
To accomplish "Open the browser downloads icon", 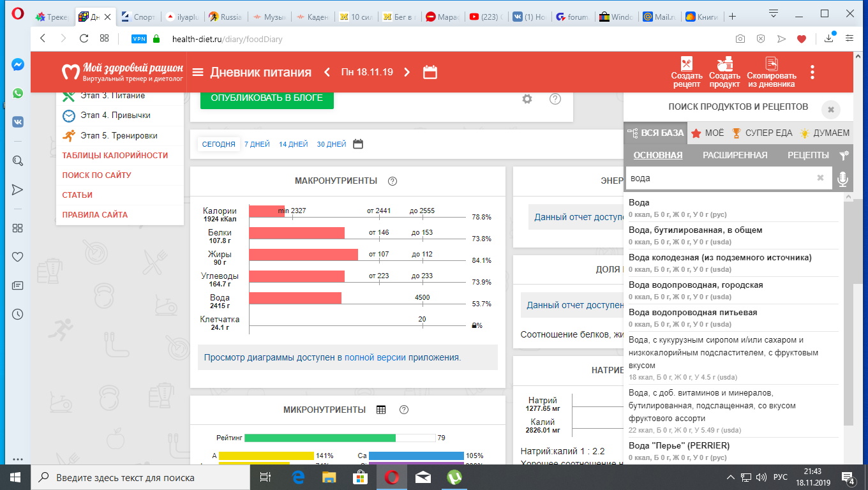I will point(829,38).
